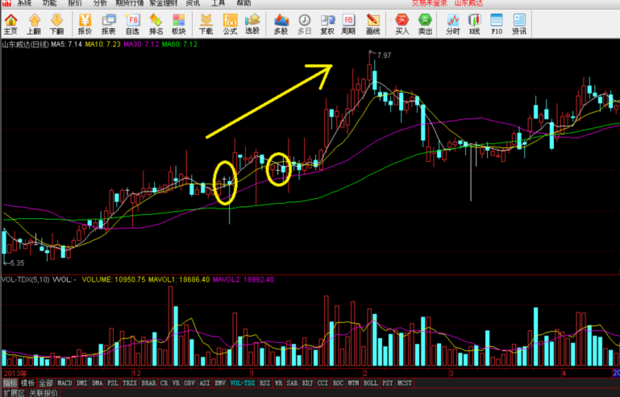Open the 选股 stock picker icon
The height and width of the screenshot is (397, 620).
(252, 24)
